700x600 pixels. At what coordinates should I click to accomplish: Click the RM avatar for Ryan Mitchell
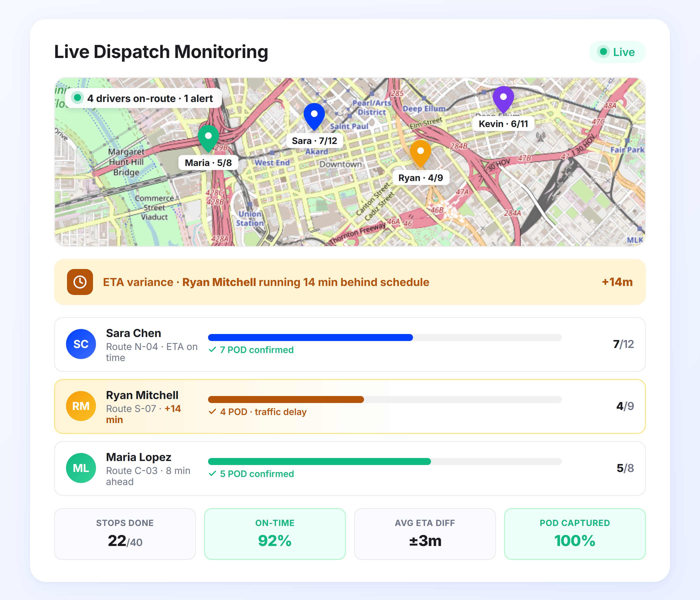pyautogui.click(x=81, y=406)
